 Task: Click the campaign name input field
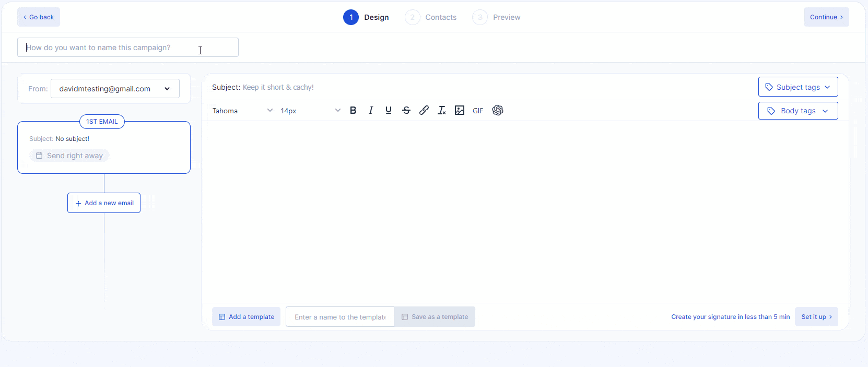(127, 48)
